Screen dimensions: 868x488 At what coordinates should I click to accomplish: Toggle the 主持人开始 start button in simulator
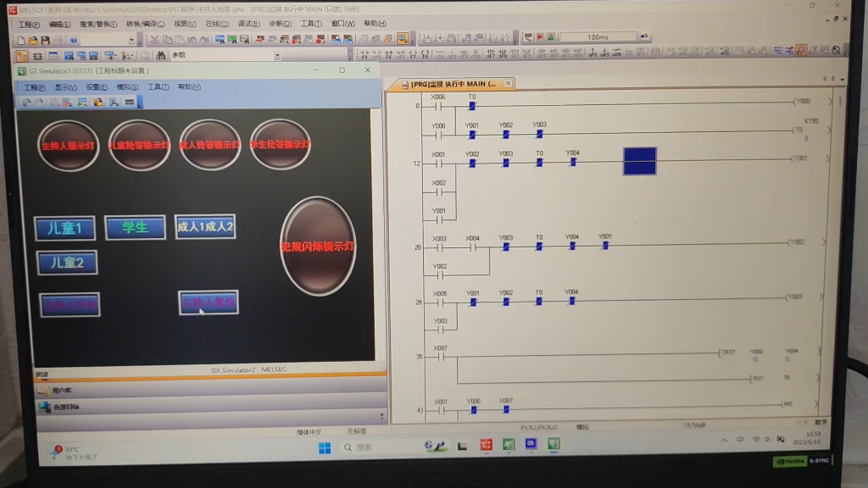click(x=70, y=304)
